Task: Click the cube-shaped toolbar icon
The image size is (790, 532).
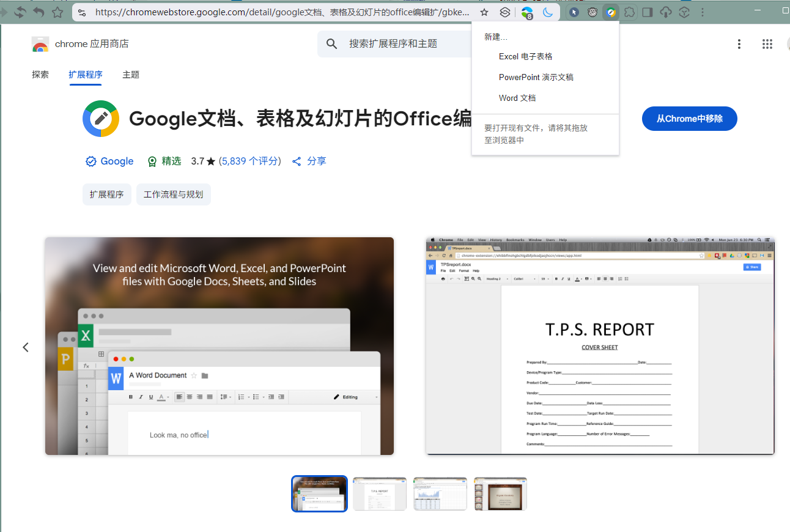Action: [x=685, y=12]
